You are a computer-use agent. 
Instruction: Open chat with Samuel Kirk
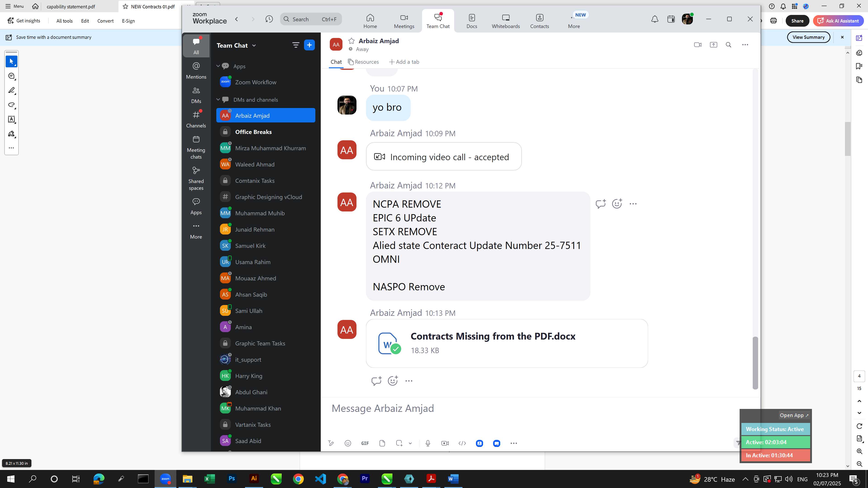266,246
